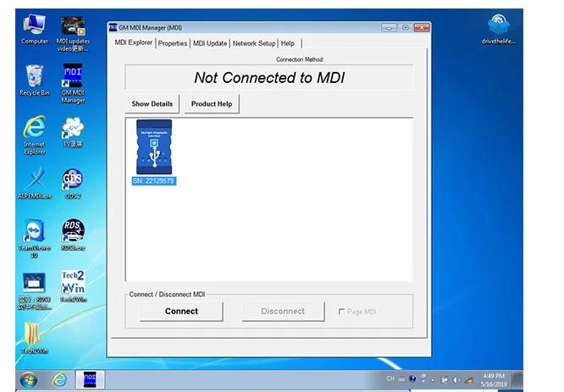Click GM MDI Manager window title icon

(x=113, y=27)
